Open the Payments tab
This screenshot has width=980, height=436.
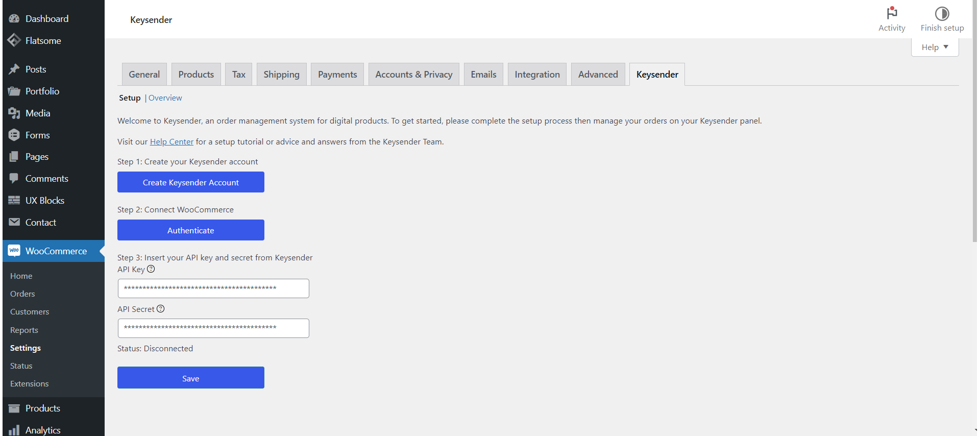(x=337, y=74)
